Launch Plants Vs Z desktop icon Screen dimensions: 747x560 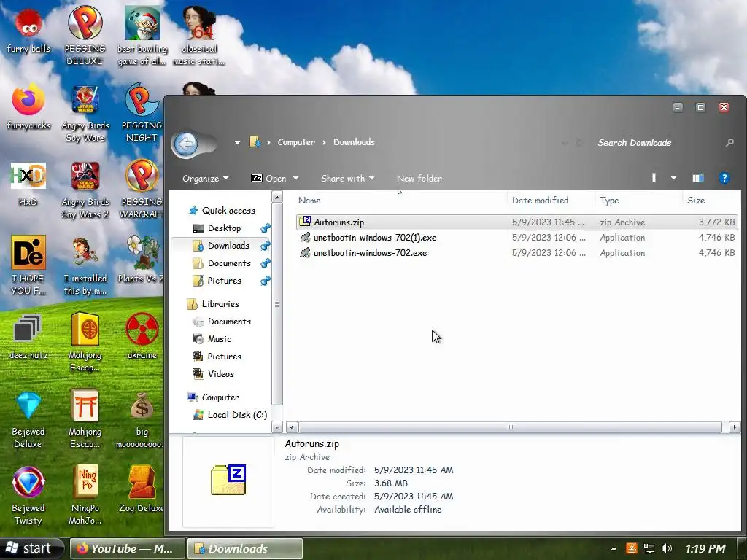pos(141,260)
